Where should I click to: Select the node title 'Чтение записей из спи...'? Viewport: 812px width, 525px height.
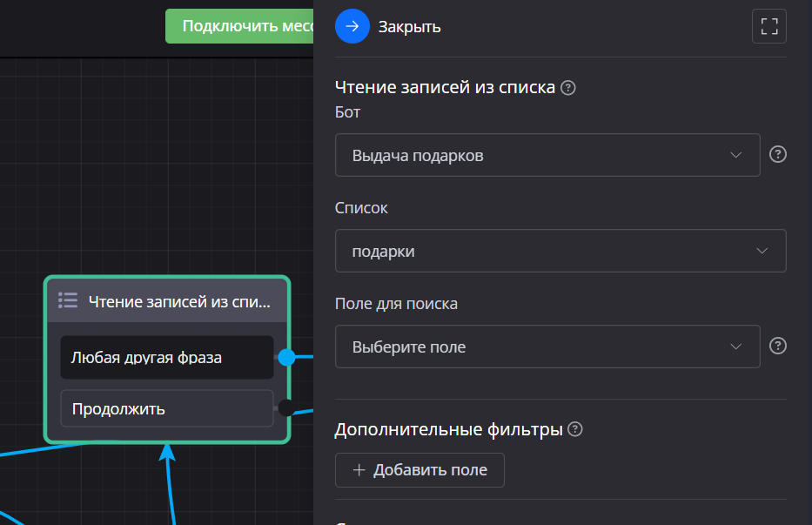tap(179, 301)
